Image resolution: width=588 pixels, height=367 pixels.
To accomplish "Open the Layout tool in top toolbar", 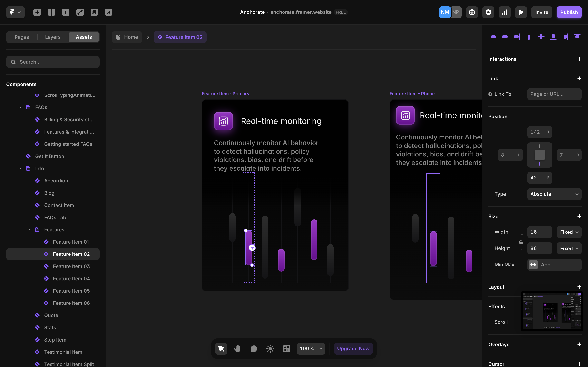I will 51,12.
